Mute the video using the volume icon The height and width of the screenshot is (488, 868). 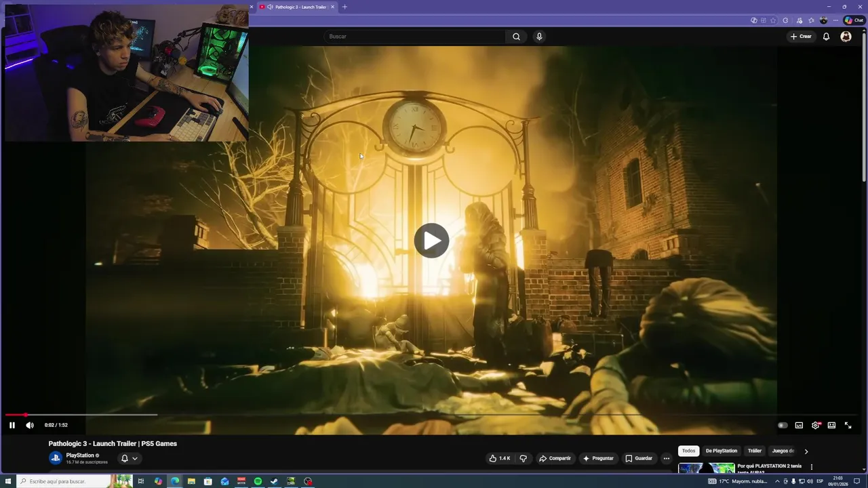30,425
